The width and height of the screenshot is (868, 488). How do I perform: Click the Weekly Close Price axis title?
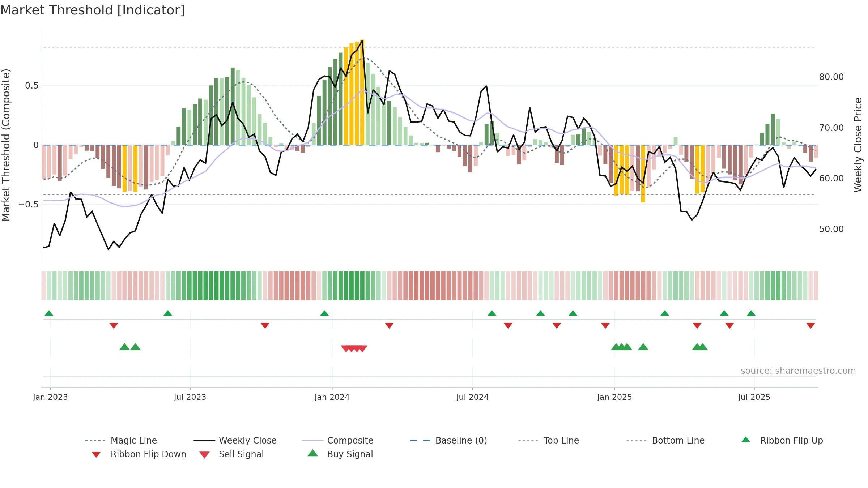[x=858, y=145]
